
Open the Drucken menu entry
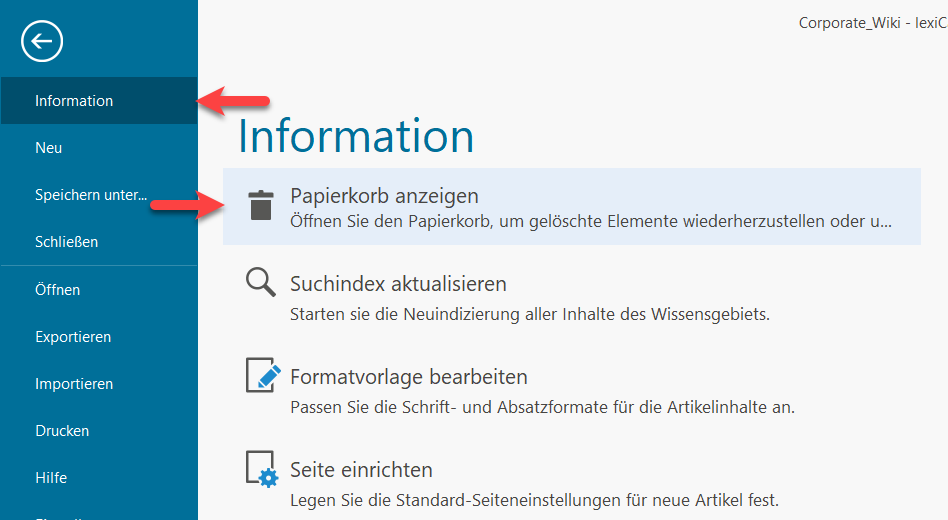[62, 431]
